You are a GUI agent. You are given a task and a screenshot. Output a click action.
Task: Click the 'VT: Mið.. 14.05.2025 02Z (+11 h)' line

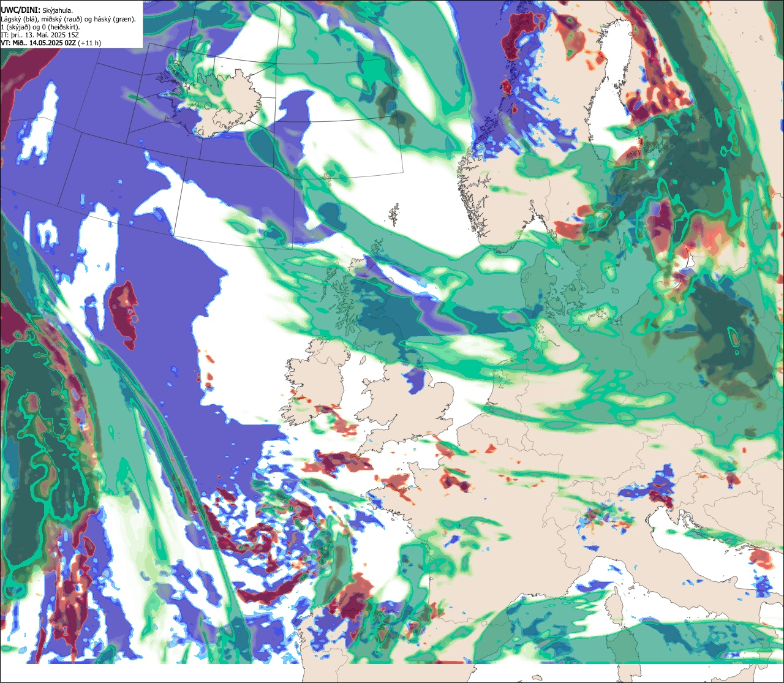(51, 43)
